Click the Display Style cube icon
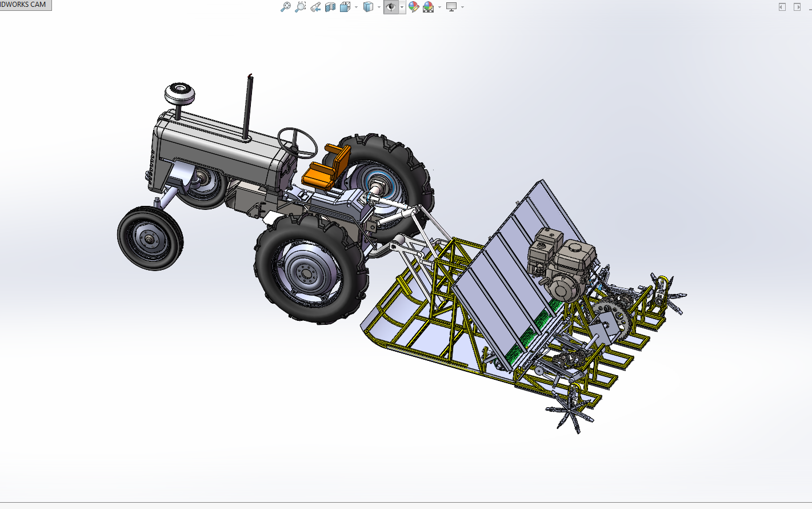The image size is (812, 509). [x=368, y=7]
